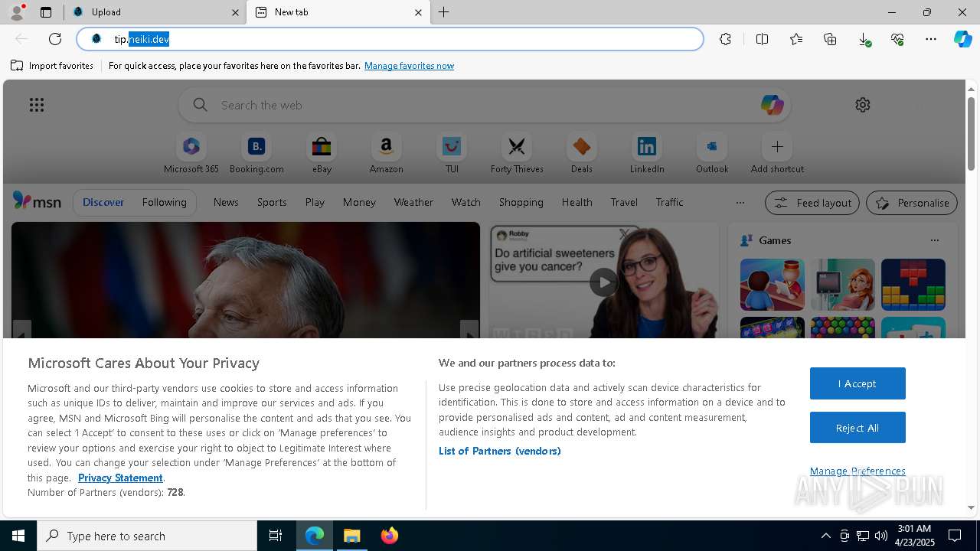The width and height of the screenshot is (980, 551).
Task: Select the New tab tab
Action: 337,12
